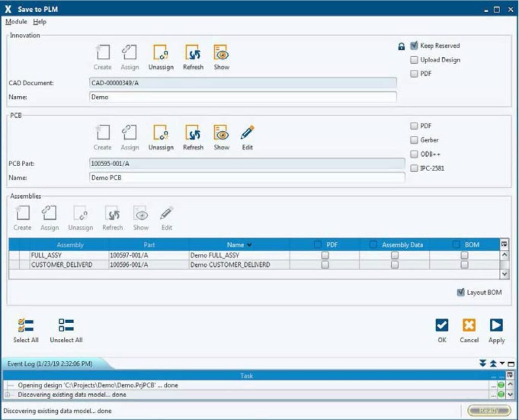The width and height of the screenshot is (519, 420).
Task: Click Unassign icon in Innovation section
Action: [161, 53]
